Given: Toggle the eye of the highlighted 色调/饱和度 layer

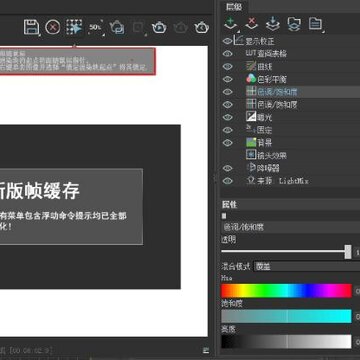Looking at the screenshot, I should point(227,92).
